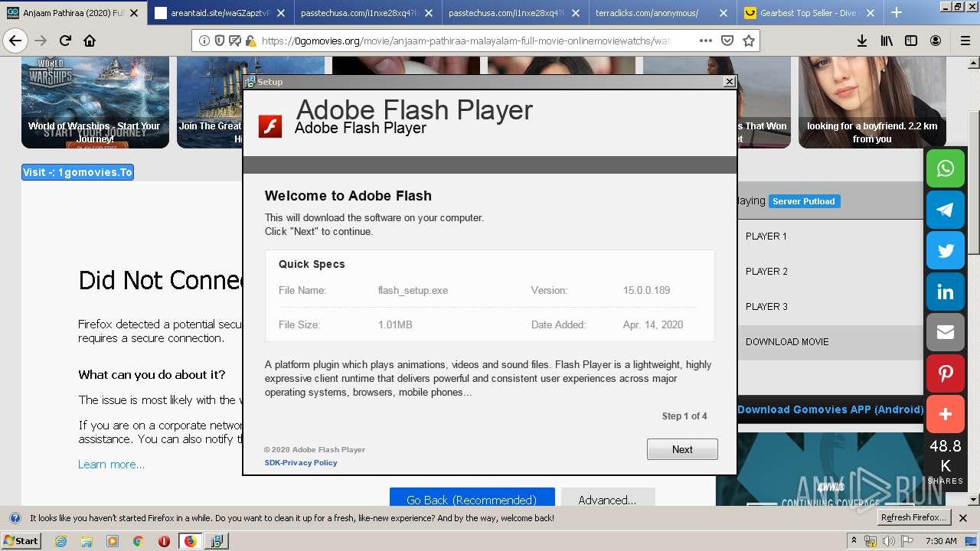This screenshot has width=980, height=551.
Task: Open the Learn more link
Action: click(111, 465)
